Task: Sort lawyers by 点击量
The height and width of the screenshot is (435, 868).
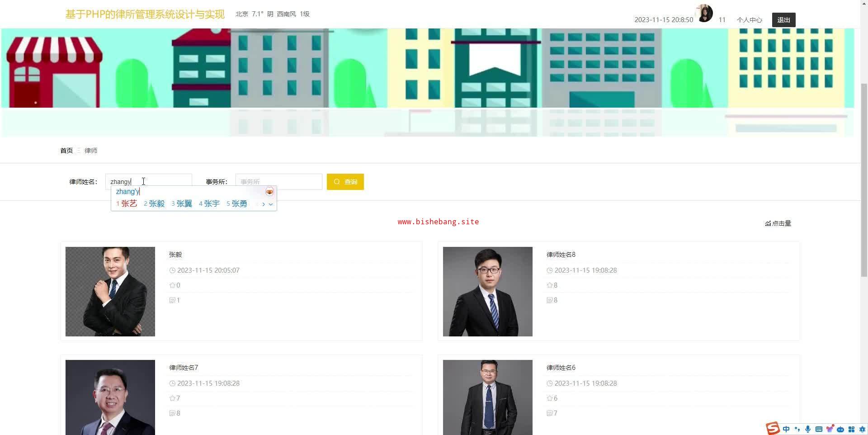Action: pyautogui.click(x=778, y=223)
